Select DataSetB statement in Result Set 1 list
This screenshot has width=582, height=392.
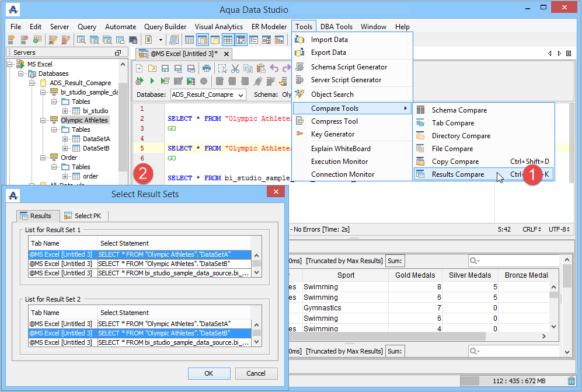163,264
